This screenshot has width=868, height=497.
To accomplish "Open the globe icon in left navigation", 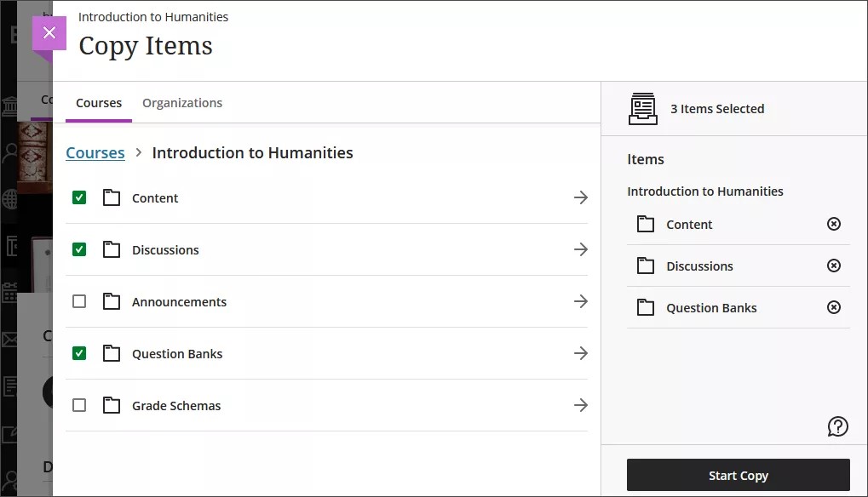I will pyautogui.click(x=9, y=200).
